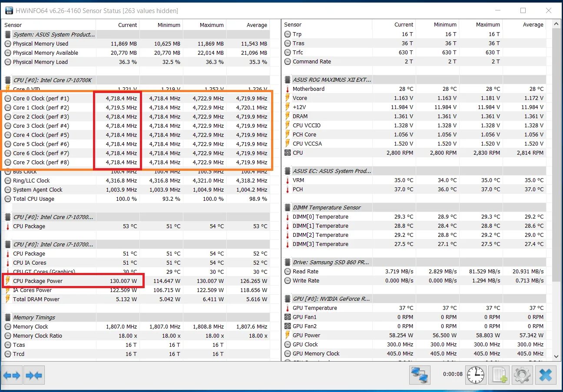The width and height of the screenshot is (563, 392).
Task: Click the expand columns double-arrow button
Action: 12,375
